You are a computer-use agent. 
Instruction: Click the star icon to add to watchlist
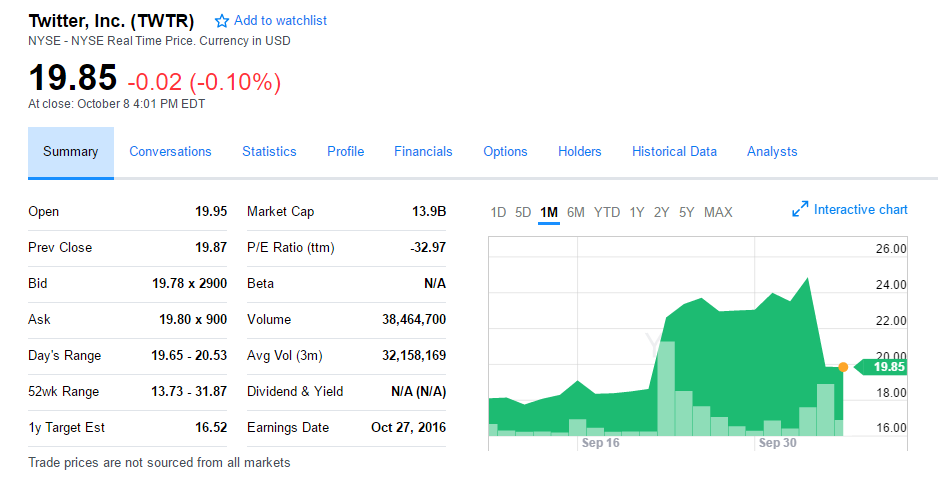(221, 21)
